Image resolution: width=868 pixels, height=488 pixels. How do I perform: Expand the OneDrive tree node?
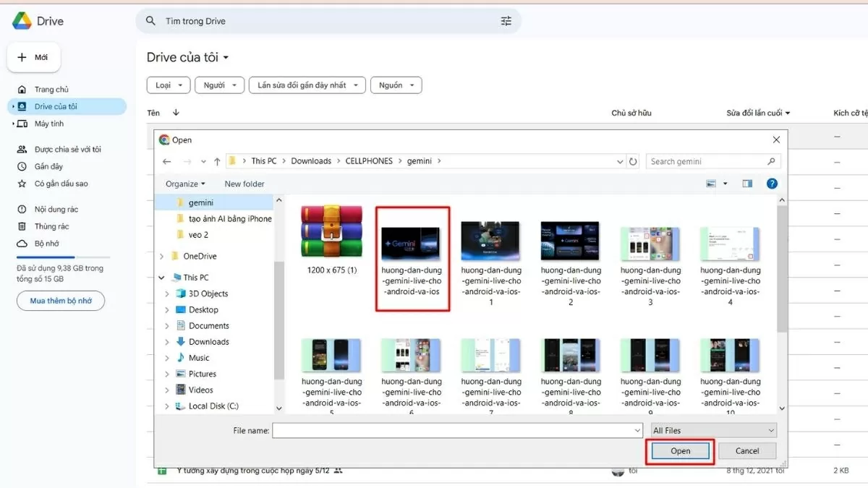(161, 255)
